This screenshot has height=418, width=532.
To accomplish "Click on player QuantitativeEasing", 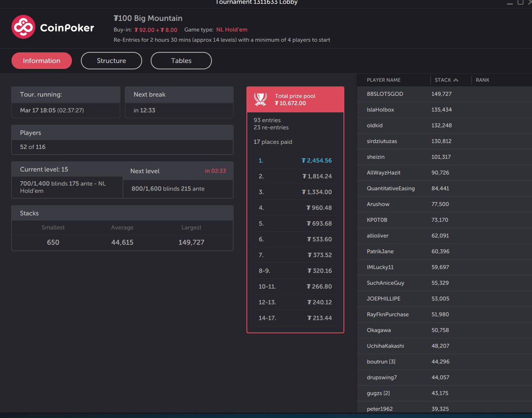I will click(x=390, y=189).
